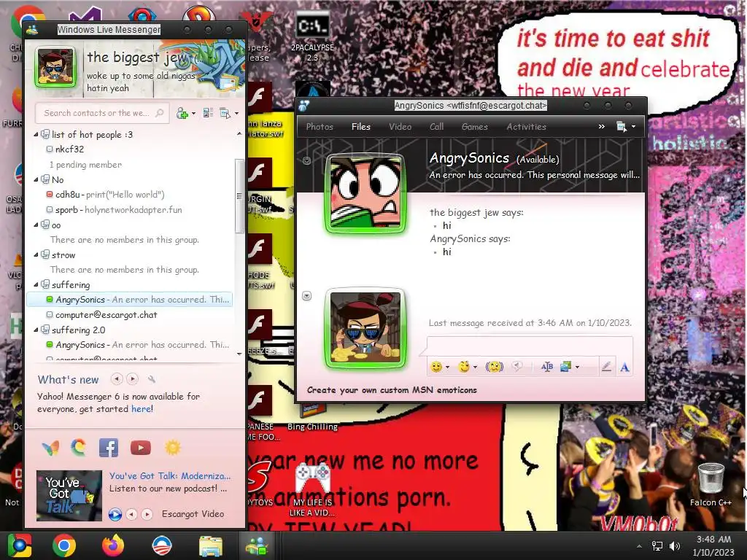This screenshot has width=747, height=560.
Task: Show previous What's new item
Action: [116, 379]
